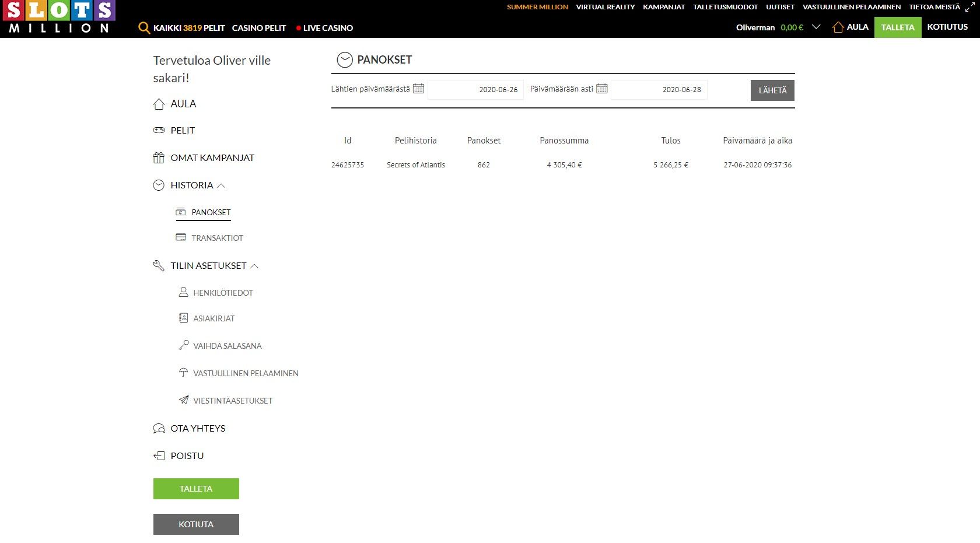Select KAIKKI 3819 PELIT

[x=189, y=28]
